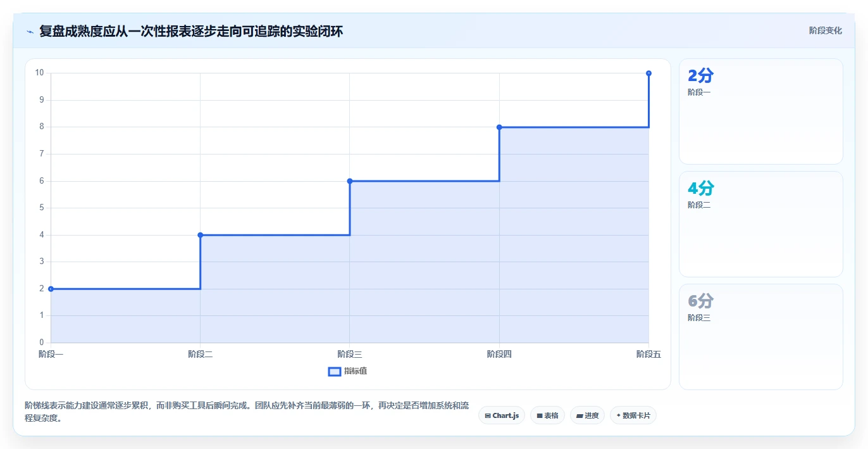
Task: Click the 进度 tag
Action: pos(587,415)
